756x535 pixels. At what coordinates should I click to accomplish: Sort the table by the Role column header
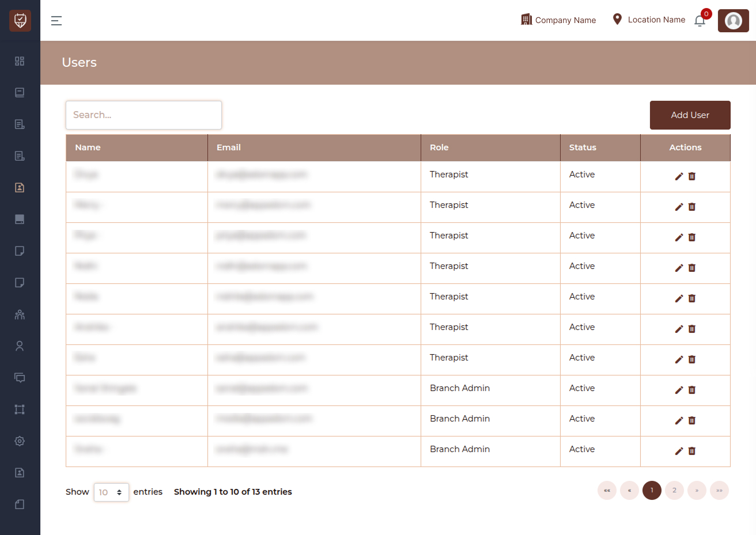[x=439, y=147]
